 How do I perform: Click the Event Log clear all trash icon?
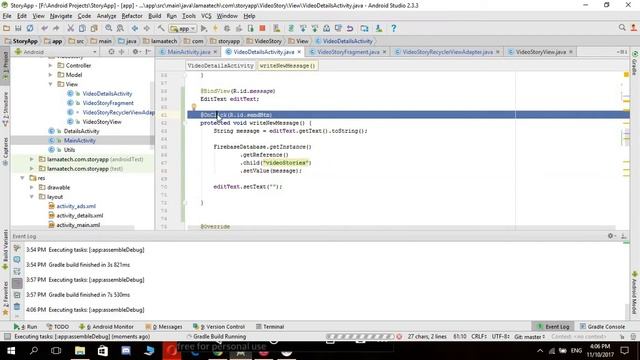[x=17, y=307]
